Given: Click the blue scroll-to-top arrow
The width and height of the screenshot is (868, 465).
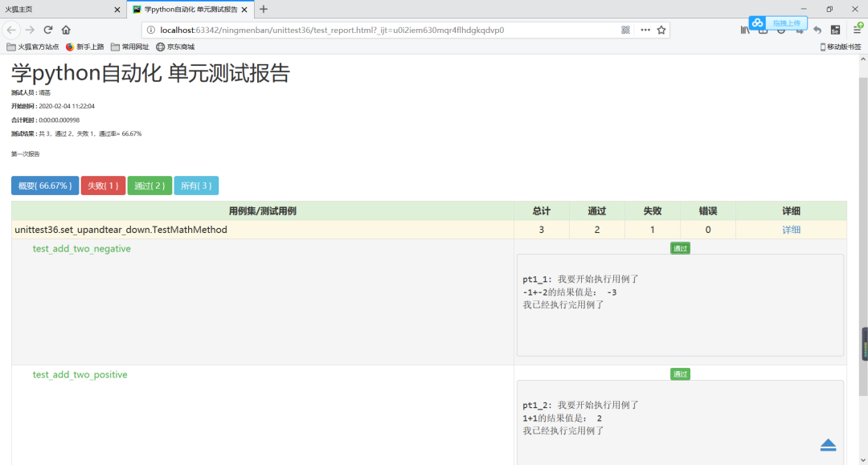Looking at the screenshot, I should 828,445.
